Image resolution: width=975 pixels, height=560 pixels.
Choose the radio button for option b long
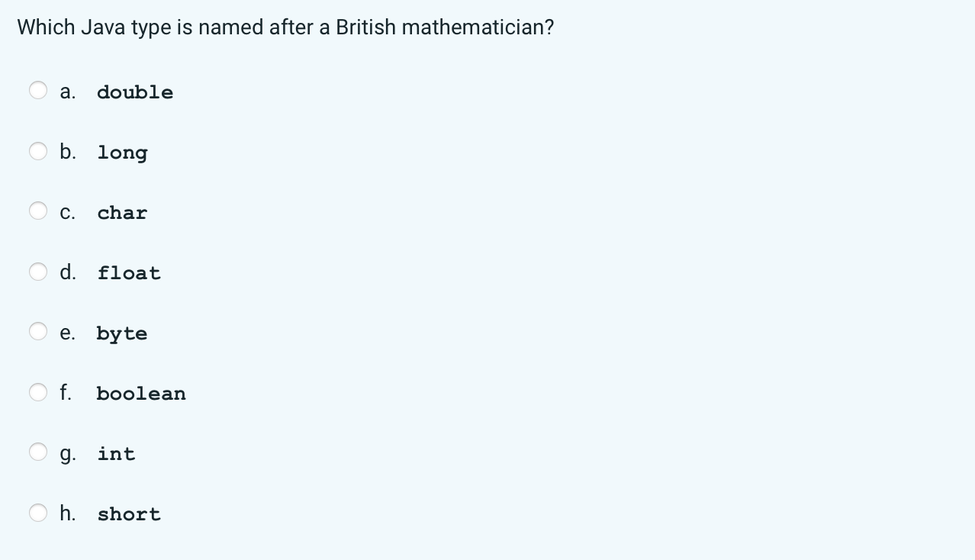38,151
